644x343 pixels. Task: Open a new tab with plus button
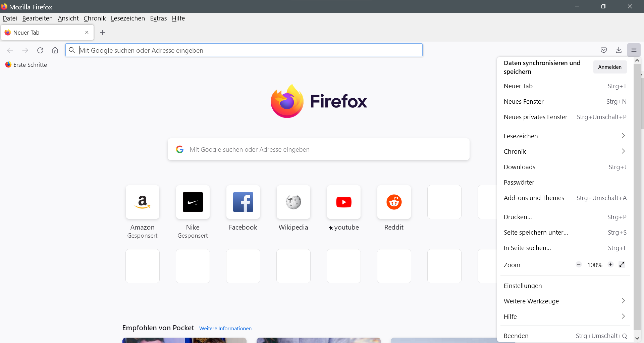103,33
